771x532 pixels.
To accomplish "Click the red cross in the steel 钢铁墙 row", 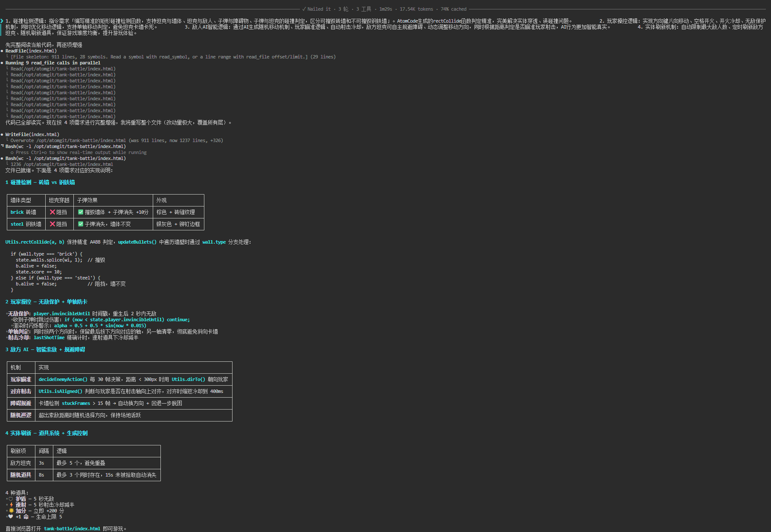I will point(52,224).
